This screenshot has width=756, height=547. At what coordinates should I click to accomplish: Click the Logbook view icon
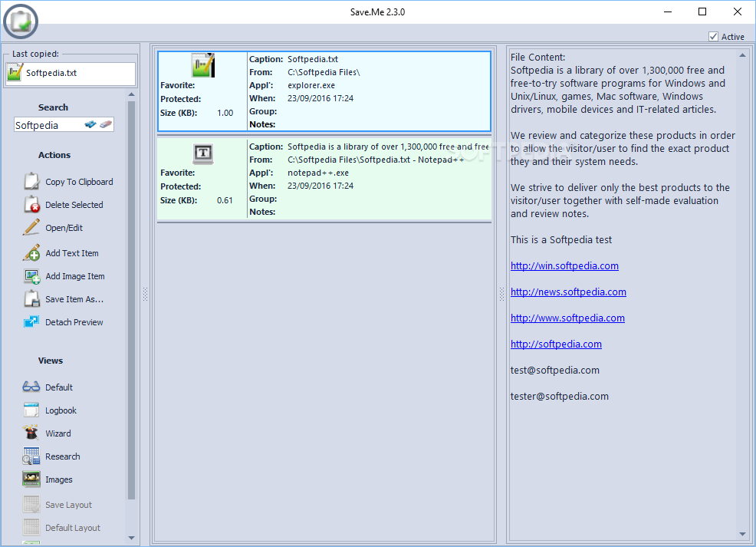[x=31, y=410]
